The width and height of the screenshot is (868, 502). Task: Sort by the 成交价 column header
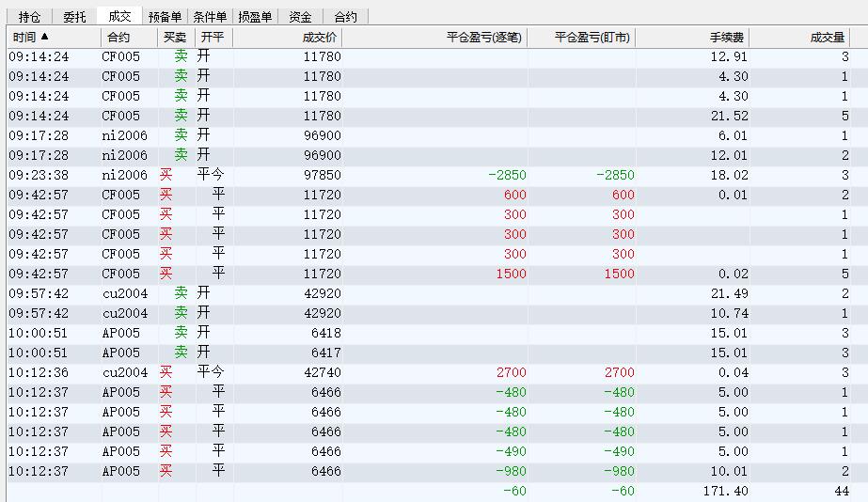pos(288,37)
